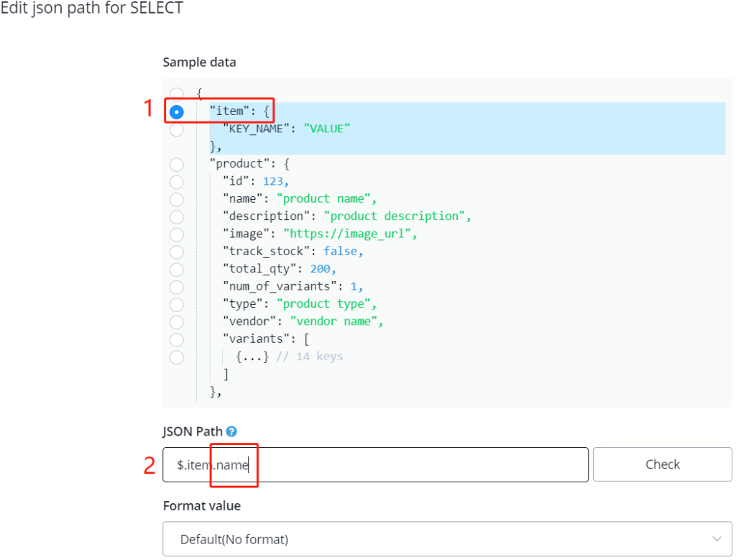Pick the "name" row radio button
Screen dimensions: 736x560
tap(177, 199)
